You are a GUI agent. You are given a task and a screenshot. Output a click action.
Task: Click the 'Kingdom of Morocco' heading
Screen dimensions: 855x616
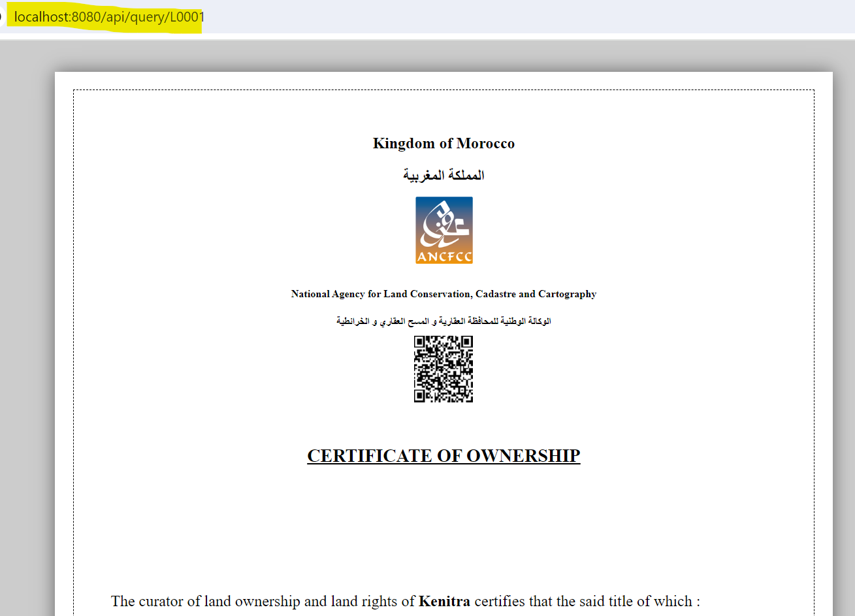(444, 144)
